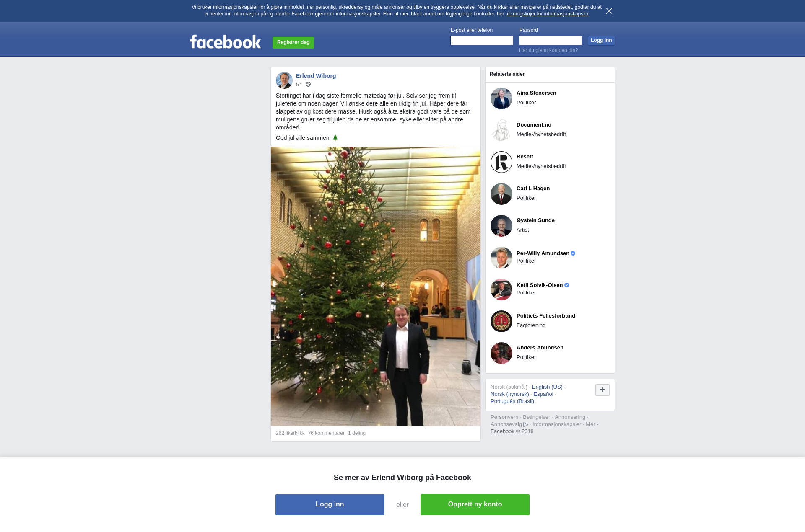Screen dimensions: 805x532
Task: Click the Politiets Fellesforbund emblem
Action: (501, 321)
